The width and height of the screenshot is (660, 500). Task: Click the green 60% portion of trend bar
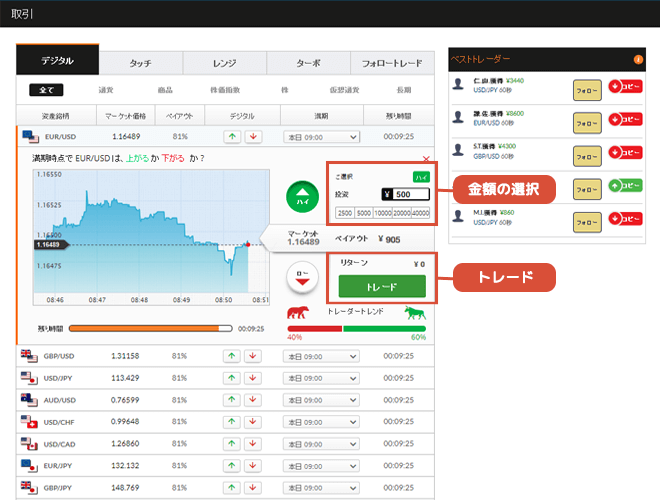(384, 329)
